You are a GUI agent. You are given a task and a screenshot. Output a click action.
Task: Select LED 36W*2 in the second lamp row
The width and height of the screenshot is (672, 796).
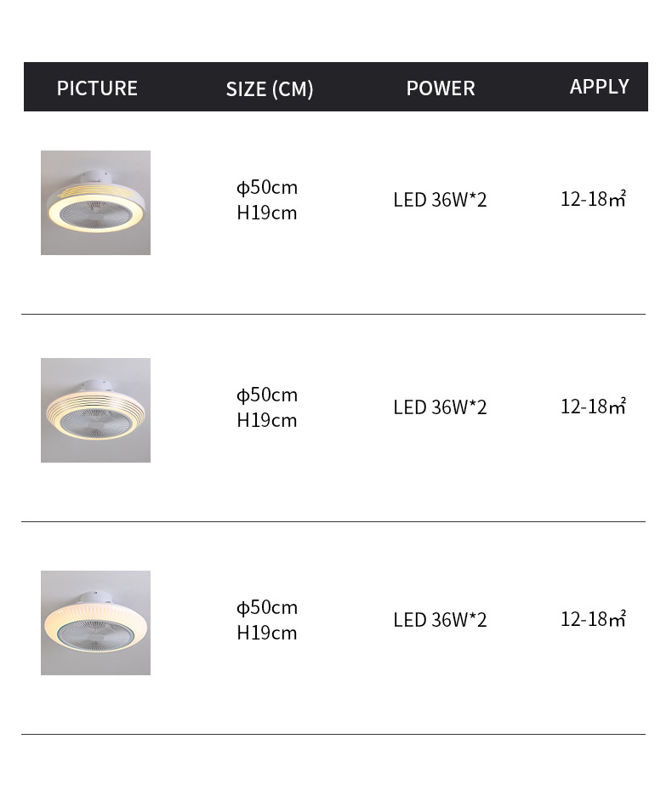440,407
